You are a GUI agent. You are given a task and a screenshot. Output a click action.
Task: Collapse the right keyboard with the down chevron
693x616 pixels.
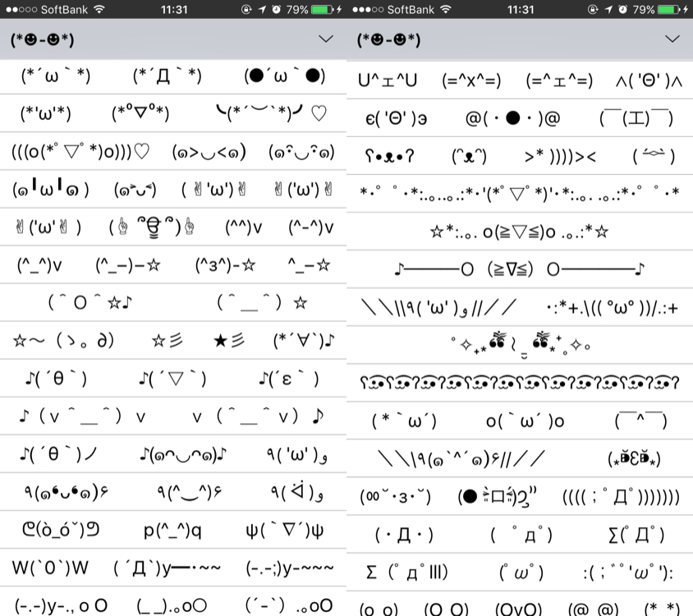(672, 39)
